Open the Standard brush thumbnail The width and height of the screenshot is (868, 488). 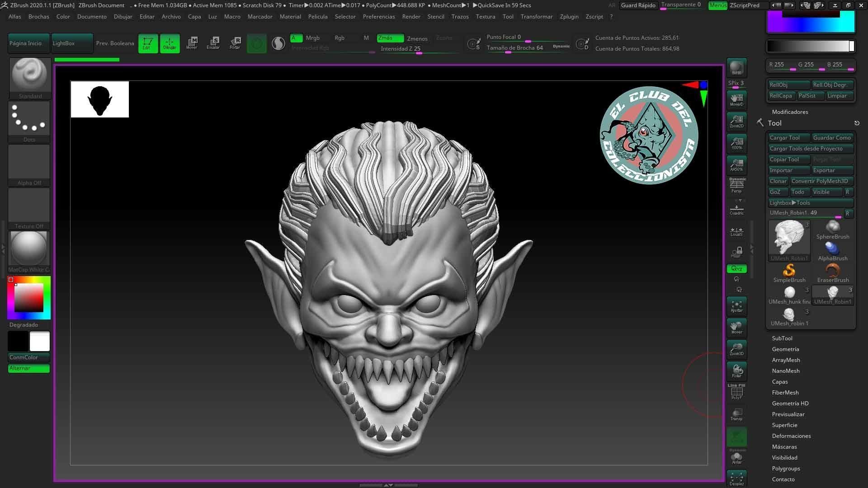pyautogui.click(x=29, y=78)
